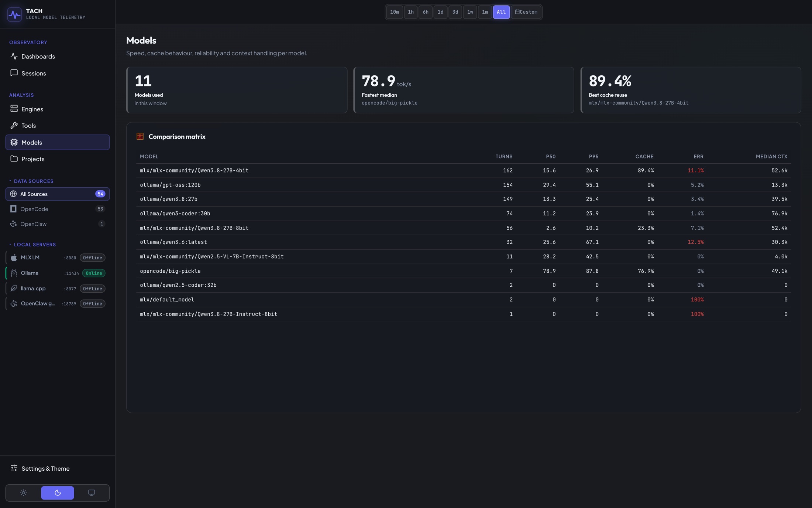Click row mlx/default_model

[x=464, y=299]
